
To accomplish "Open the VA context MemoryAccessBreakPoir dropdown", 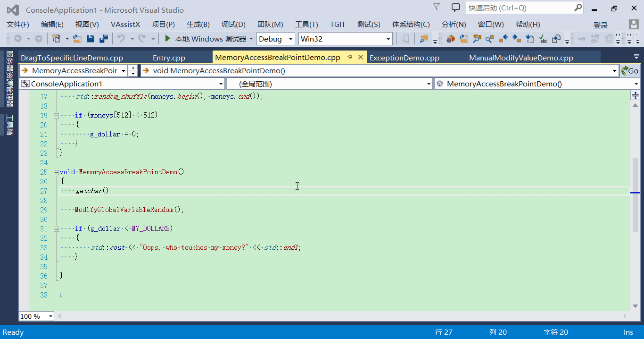I will click(124, 71).
